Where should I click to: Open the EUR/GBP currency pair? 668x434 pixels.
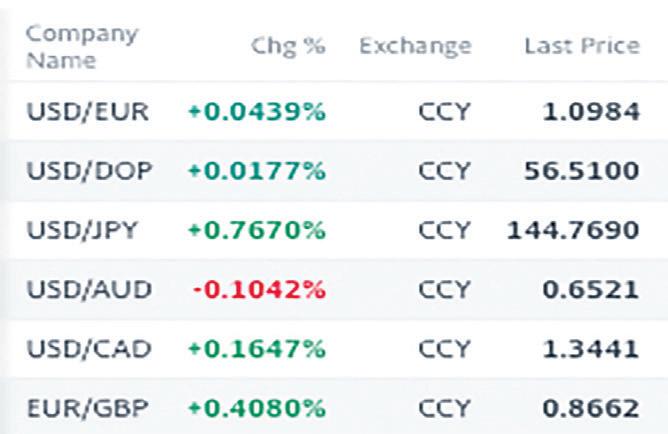tap(88, 408)
